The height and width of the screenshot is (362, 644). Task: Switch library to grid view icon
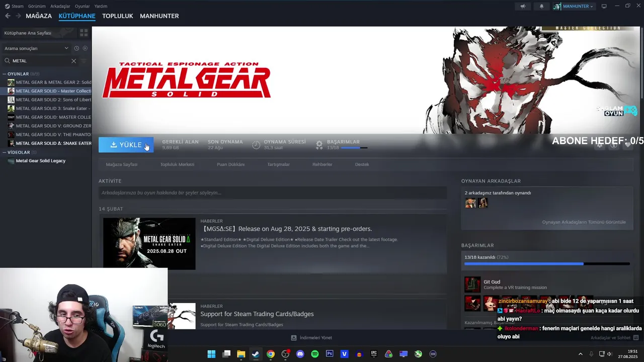click(x=84, y=33)
